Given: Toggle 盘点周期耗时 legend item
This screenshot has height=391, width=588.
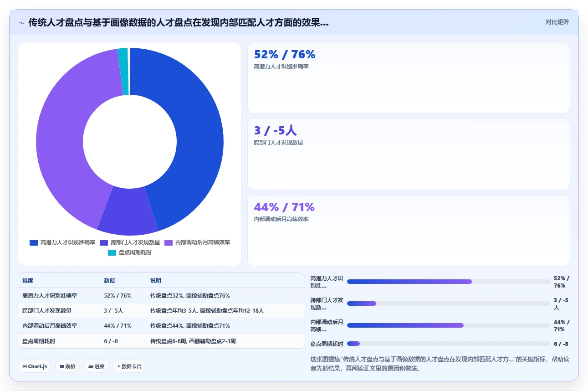Looking at the screenshot, I should click(130, 252).
